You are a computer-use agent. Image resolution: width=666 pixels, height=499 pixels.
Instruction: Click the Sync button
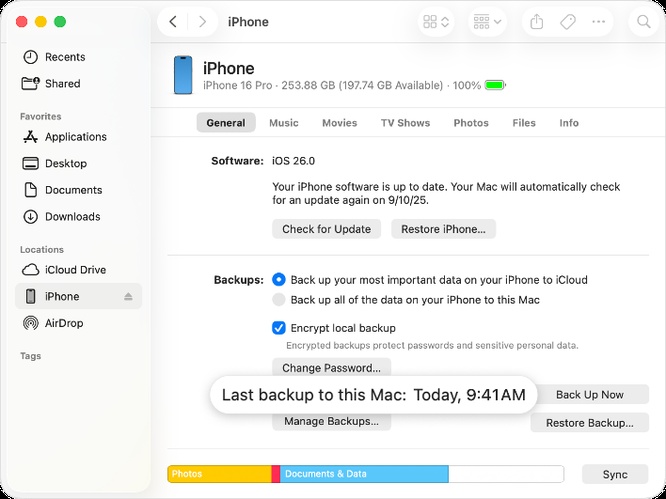[615, 474]
